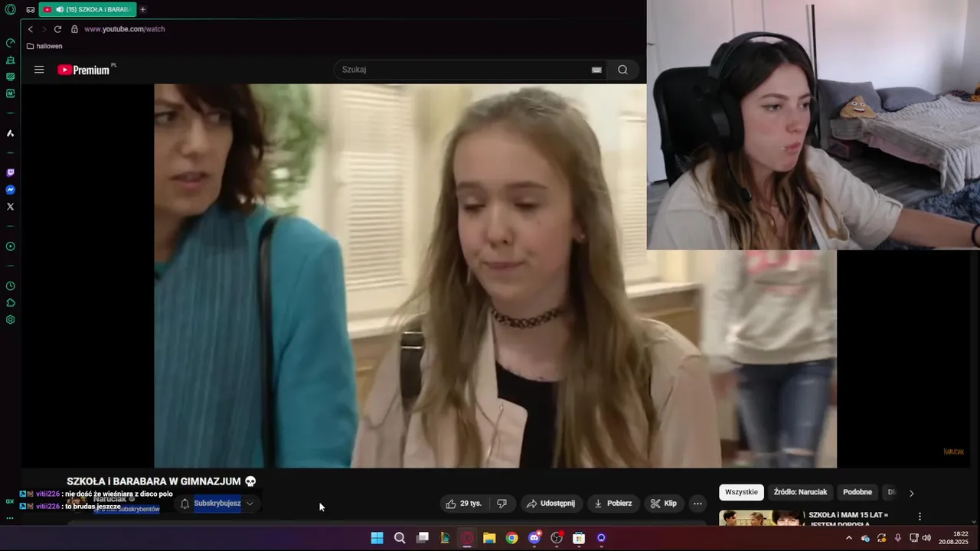This screenshot has height=551, width=980.
Task: Open X (Twitter) in Opera sidebar
Action: click(x=10, y=207)
